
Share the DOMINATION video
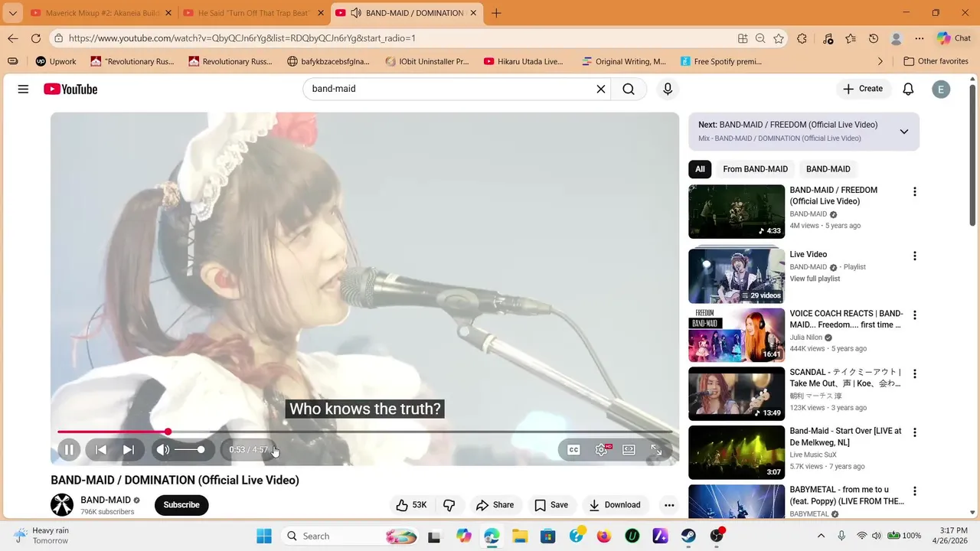tap(495, 505)
